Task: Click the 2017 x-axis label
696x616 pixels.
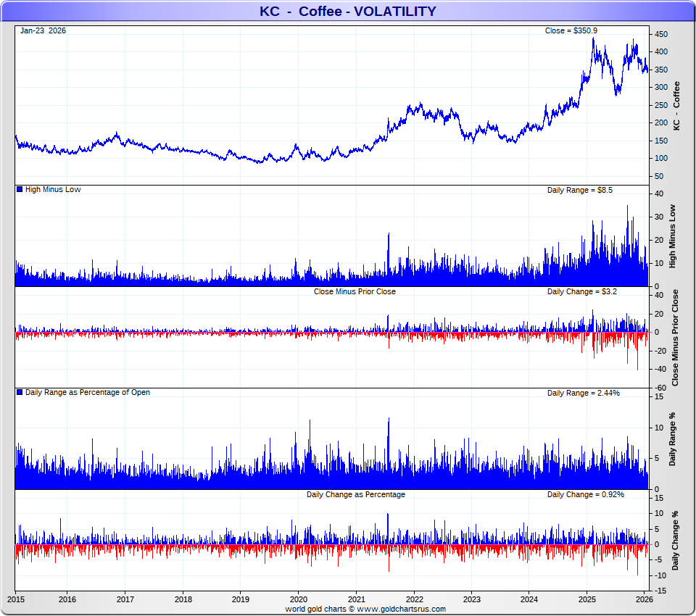Action: (x=125, y=599)
